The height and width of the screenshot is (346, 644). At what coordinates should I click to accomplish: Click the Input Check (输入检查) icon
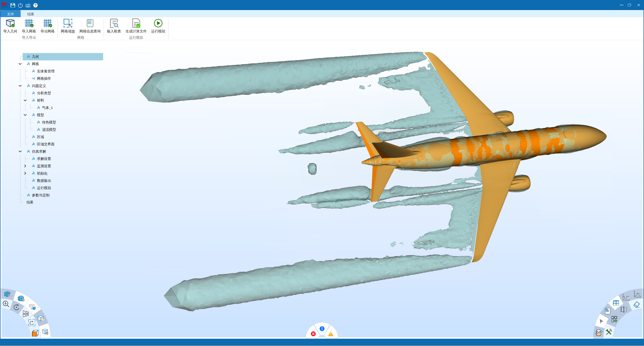[x=114, y=23]
